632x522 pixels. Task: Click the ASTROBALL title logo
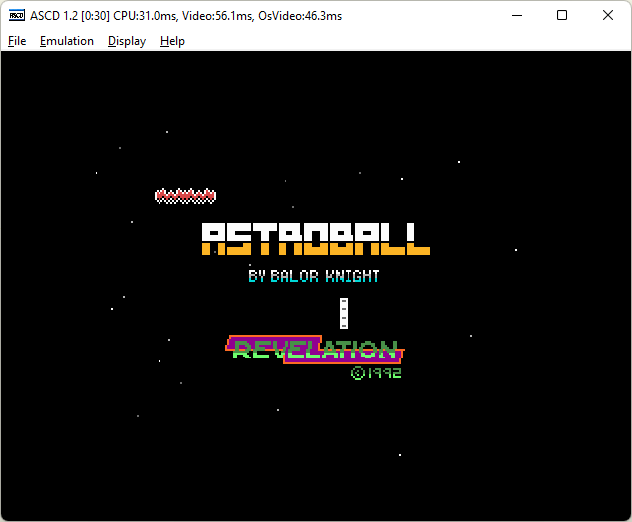[316, 239]
